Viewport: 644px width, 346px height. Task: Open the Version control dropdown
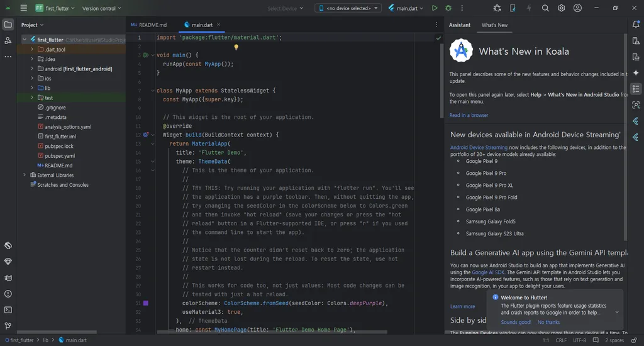point(102,8)
